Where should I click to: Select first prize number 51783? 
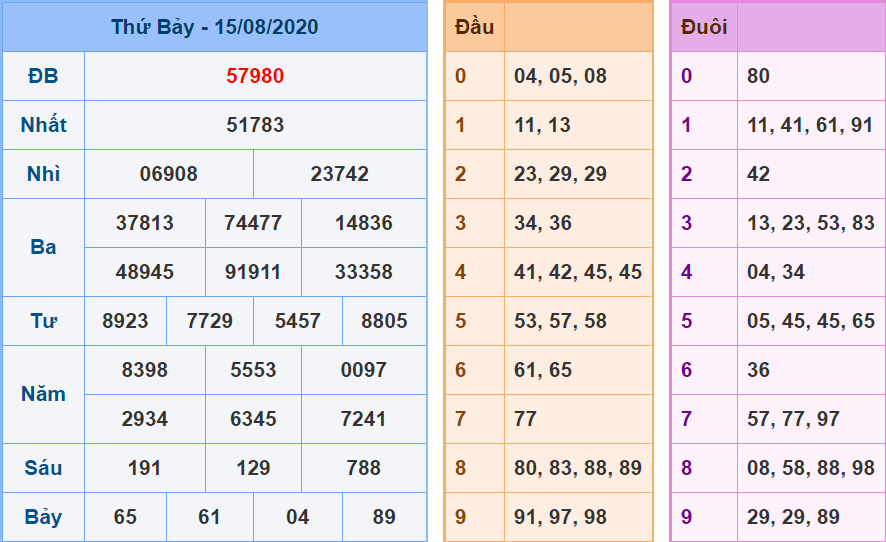[255, 125]
